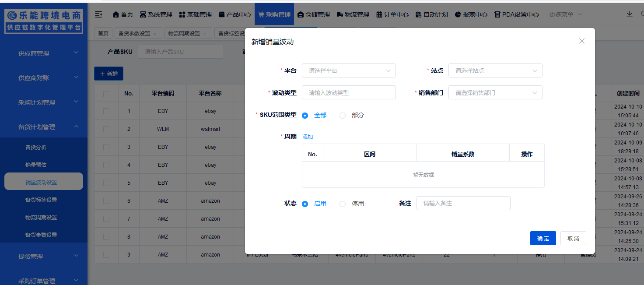Open the 物流管理 truck icon module
The image size is (644, 285).
coord(340,14)
